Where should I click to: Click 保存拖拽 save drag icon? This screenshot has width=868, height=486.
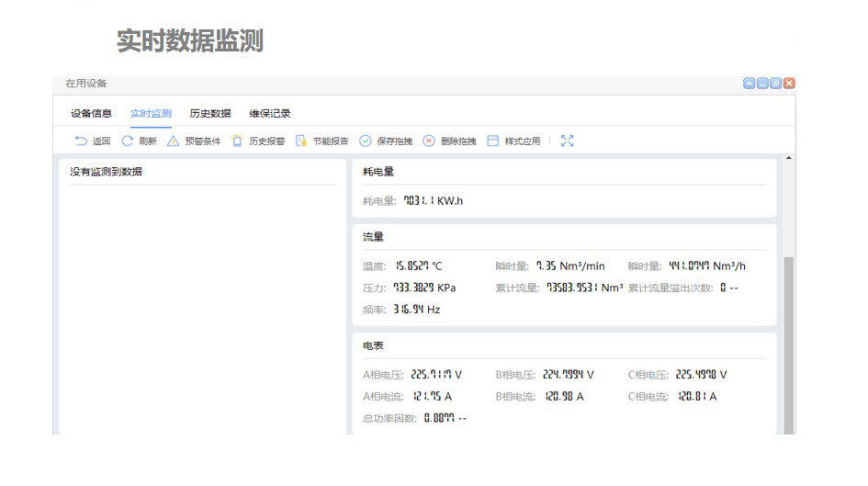pos(365,141)
